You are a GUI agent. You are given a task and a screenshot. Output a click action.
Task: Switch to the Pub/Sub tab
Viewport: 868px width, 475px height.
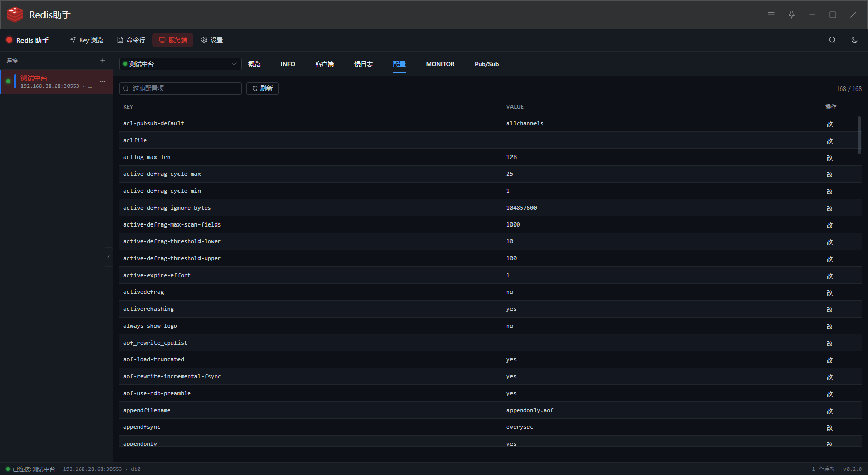[x=487, y=64]
